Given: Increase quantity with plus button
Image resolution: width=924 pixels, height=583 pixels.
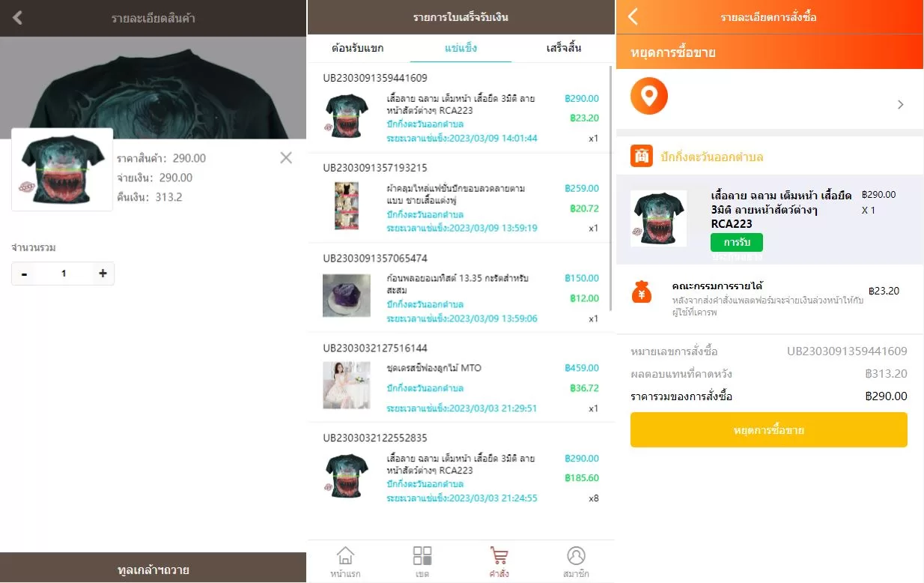Looking at the screenshot, I should point(103,274).
